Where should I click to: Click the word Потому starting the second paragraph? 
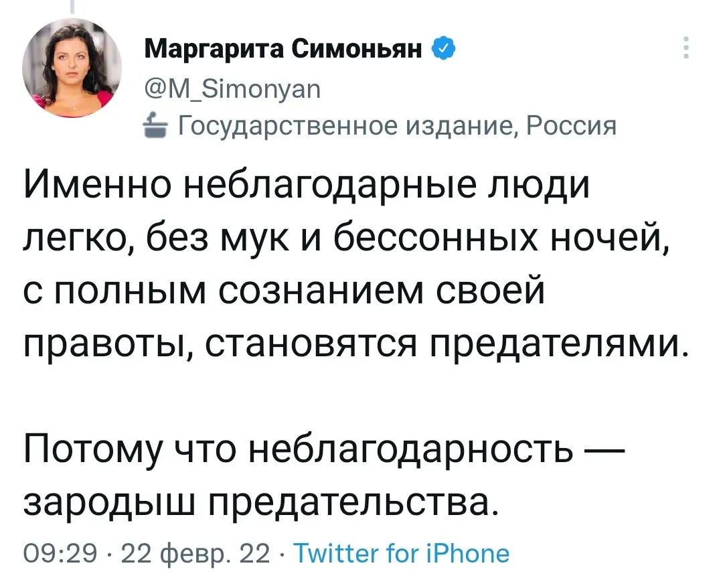(92, 449)
